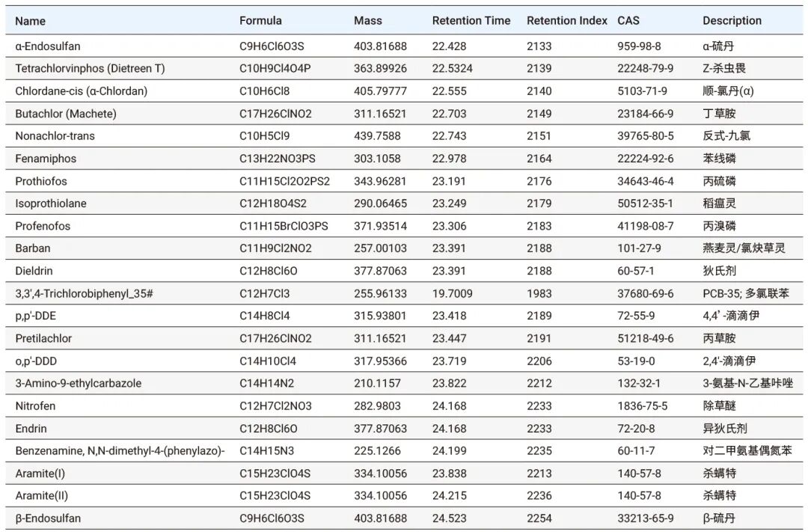Click retention time 22.428
808x532 pixels.
coord(450,46)
